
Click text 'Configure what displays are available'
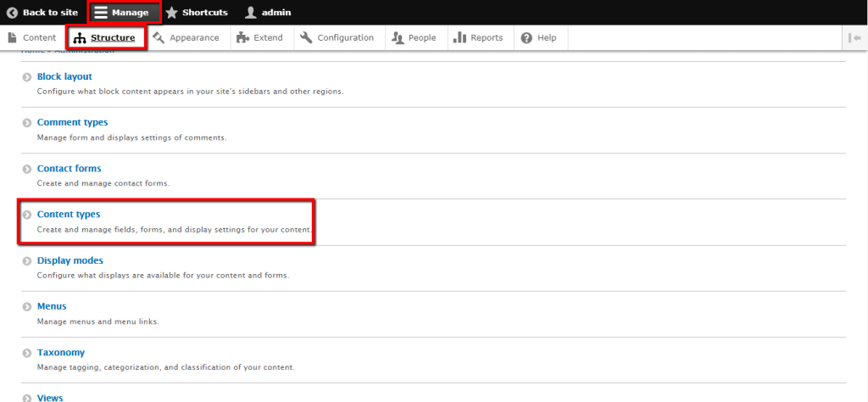point(109,275)
